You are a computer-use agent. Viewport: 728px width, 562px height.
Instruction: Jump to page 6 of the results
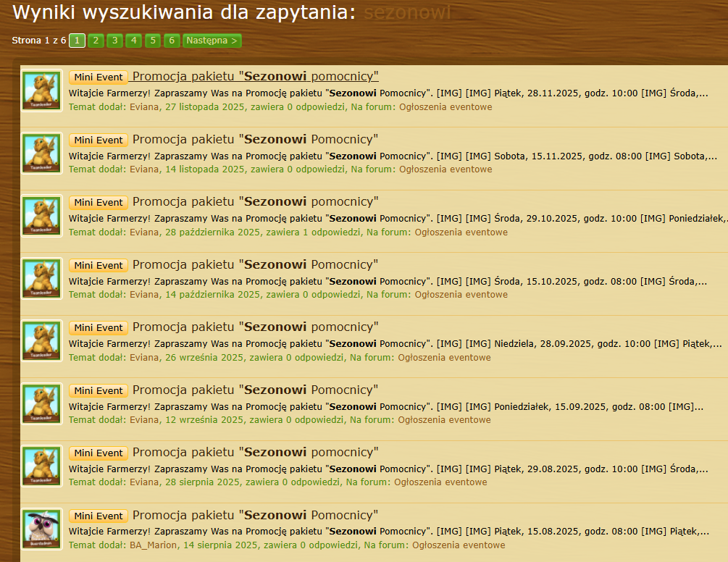click(x=171, y=41)
